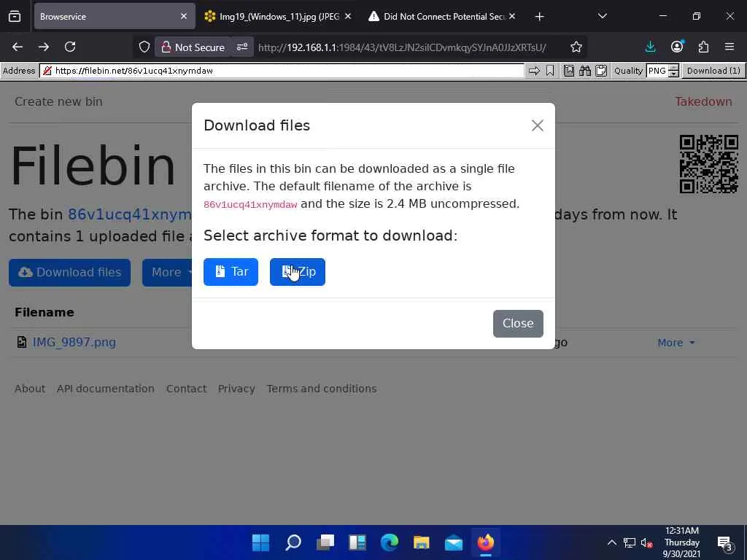Expand the More menu for IMG_9897.png
Image resolution: width=747 pixels, height=560 pixels.
click(x=676, y=343)
